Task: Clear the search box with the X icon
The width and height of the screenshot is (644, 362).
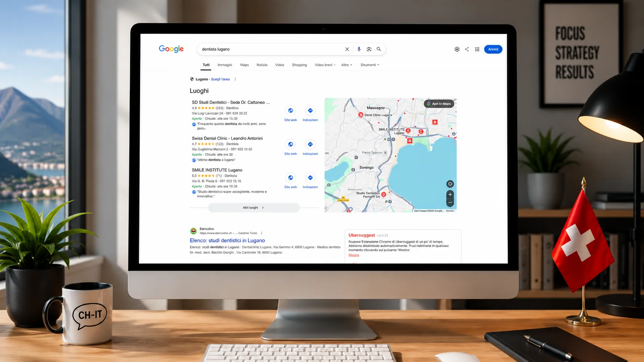Action: click(347, 49)
